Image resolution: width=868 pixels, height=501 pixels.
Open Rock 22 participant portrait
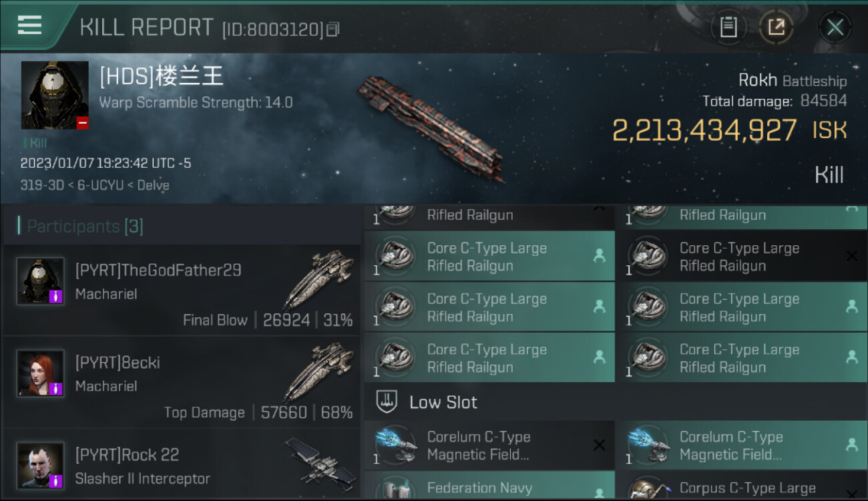click(41, 465)
